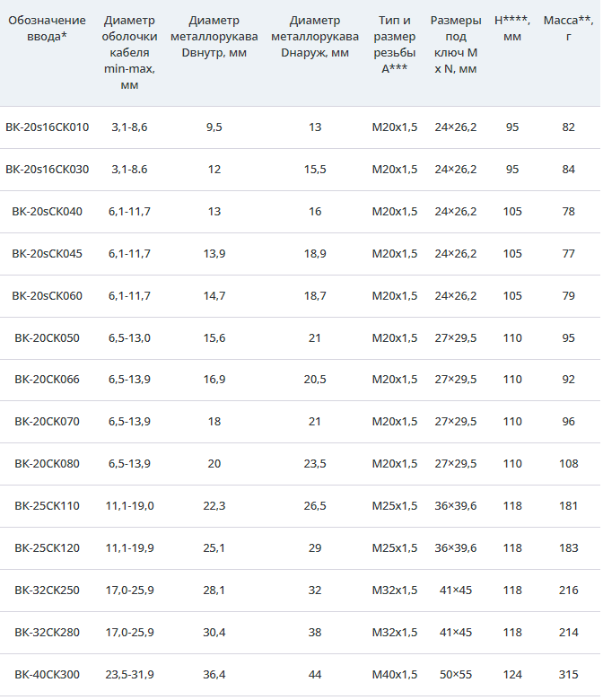Select the 50×55 wrench size cell

point(455,675)
